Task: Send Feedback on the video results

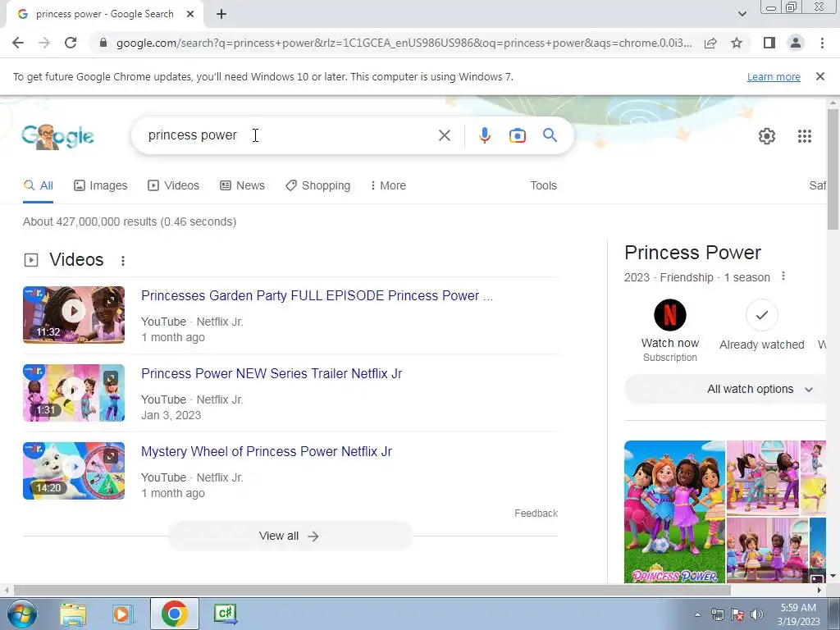Action: point(536,514)
